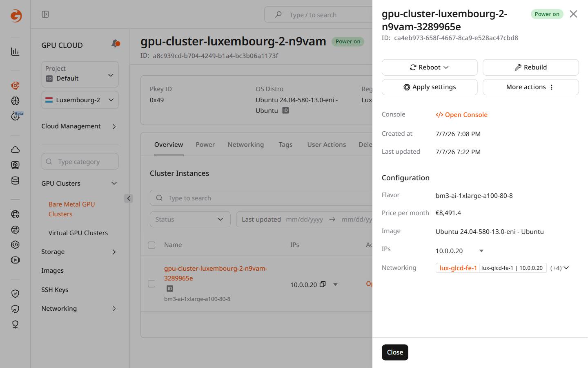Image resolution: width=588 pixels, height=368 pixels.
Task: Open the SSH Keys menu item
Action: (55, 289)
